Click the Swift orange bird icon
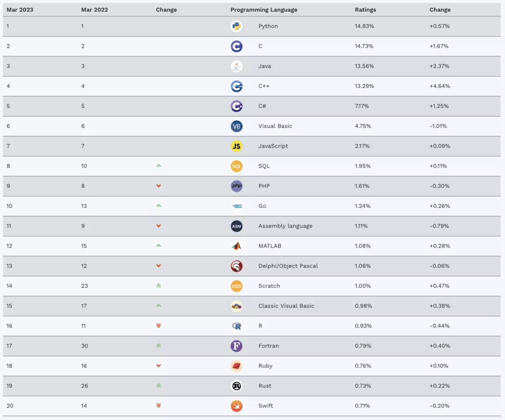This screenshot has height=420, width=505. click(237, 406)
